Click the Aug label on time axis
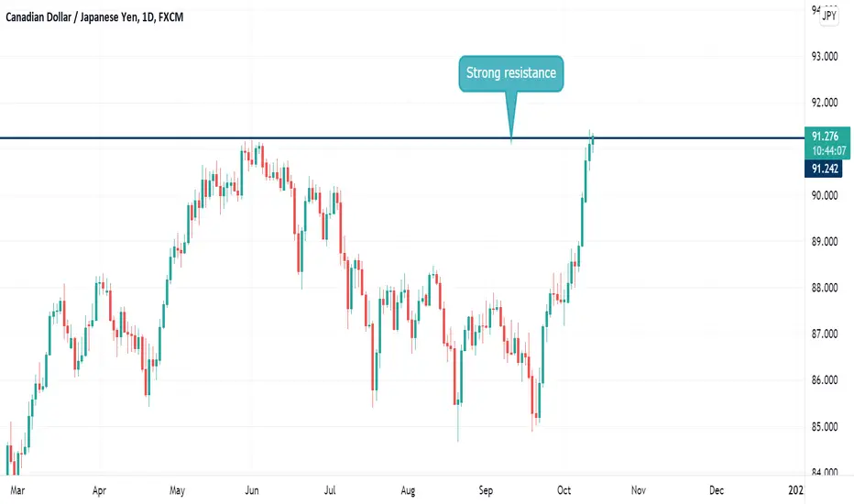854x504 pixels. 408,490
